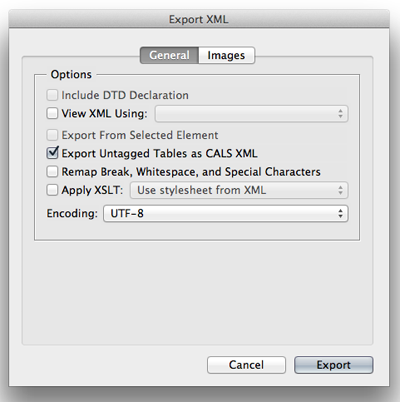Enable Remap Break, Whitespace, and Special Characters

click(x=52, y=172)
